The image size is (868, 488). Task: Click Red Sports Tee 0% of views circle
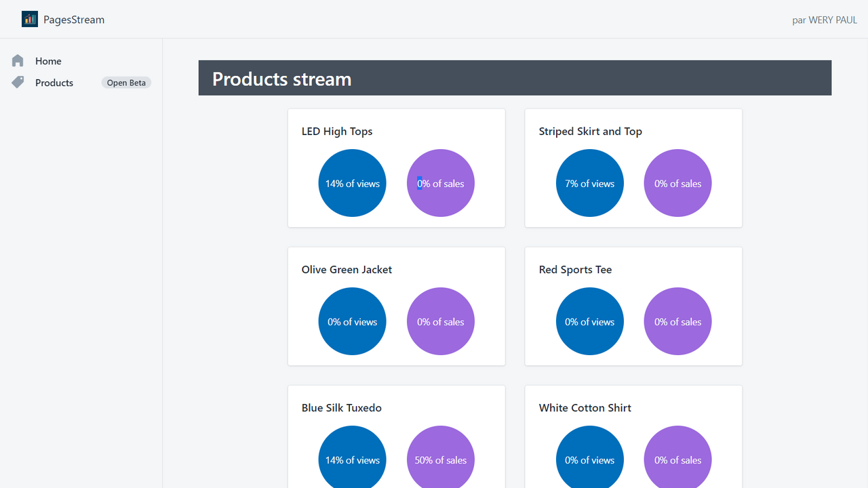(x=590, y=321)
